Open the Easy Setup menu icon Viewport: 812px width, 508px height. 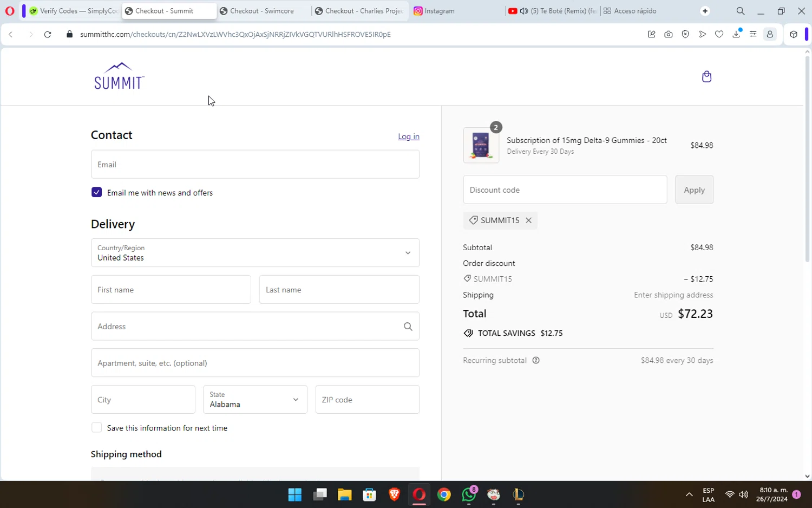[x=753, y=34]
